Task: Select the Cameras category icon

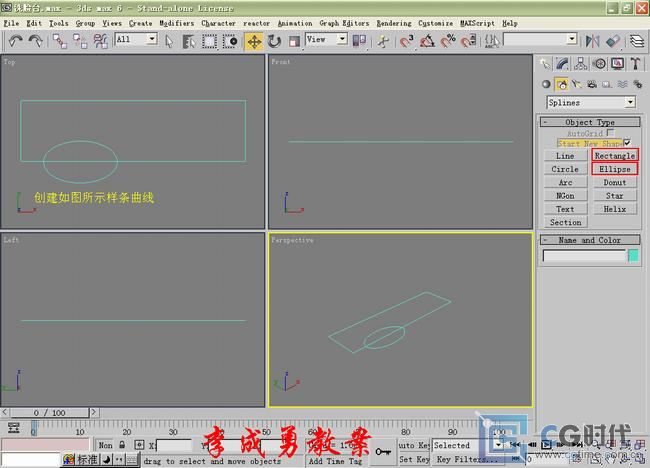Action: (x=592, y=85)
